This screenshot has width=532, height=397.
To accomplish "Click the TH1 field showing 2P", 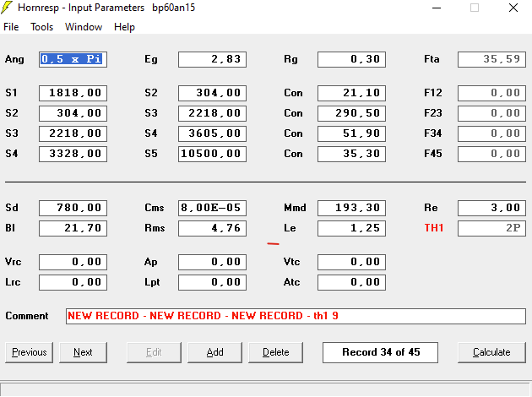I will [491, 228].
